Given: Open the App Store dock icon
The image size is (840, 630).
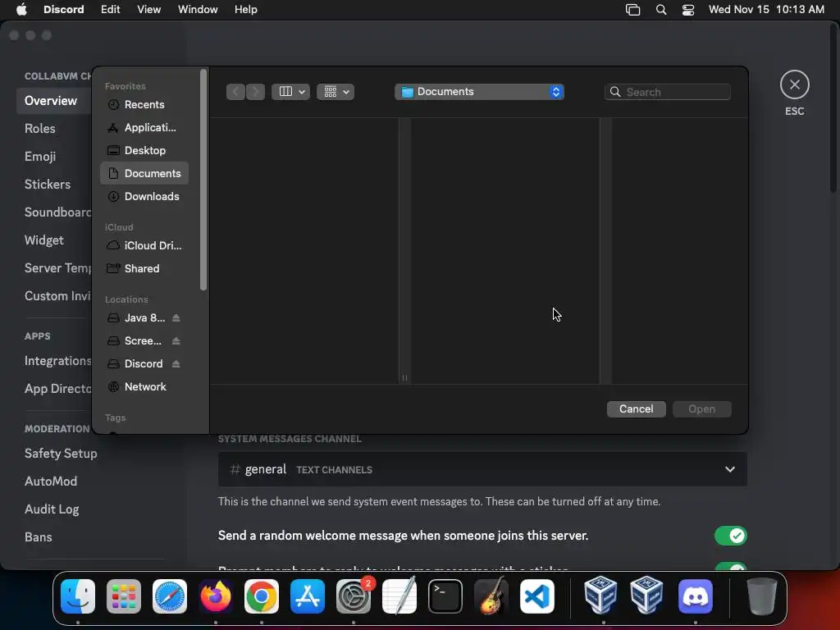Looking at the screenshot, I should (308, 596).
